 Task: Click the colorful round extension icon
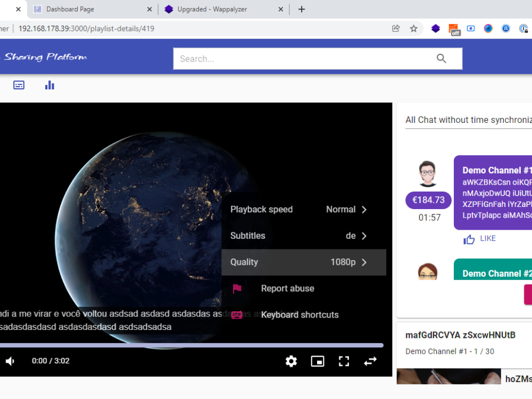[488, 29]
